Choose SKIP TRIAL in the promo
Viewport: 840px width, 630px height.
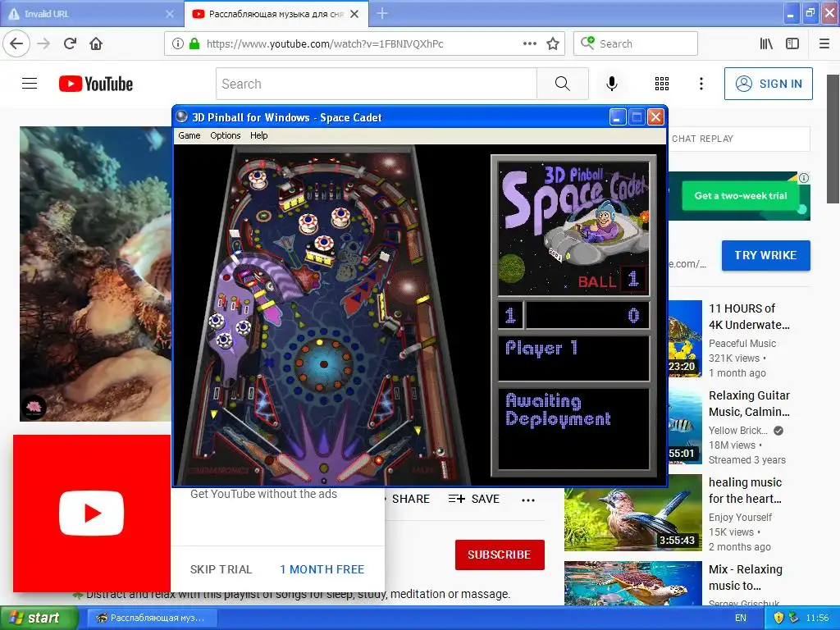tap(221, 569)
